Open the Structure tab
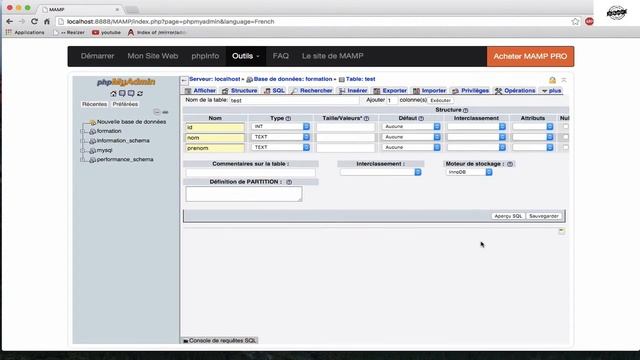Image resolution: width=640 pixels, height=360 pixels. [x=240, y=91]
